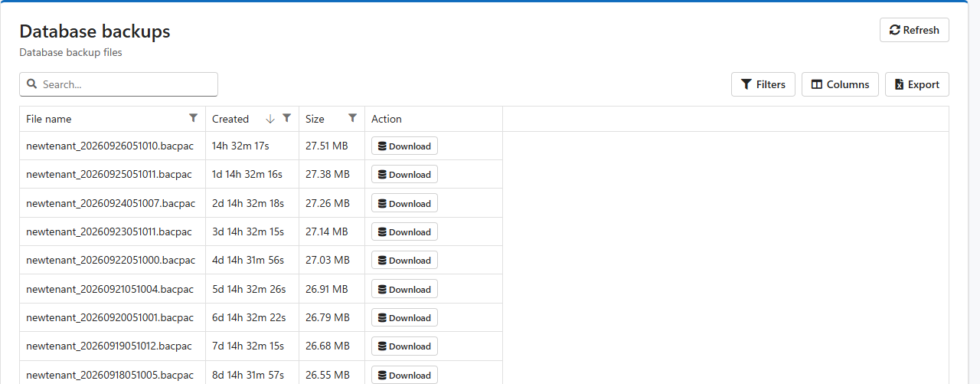Toggle Created column sort arrow

click(x=270, y=119)
